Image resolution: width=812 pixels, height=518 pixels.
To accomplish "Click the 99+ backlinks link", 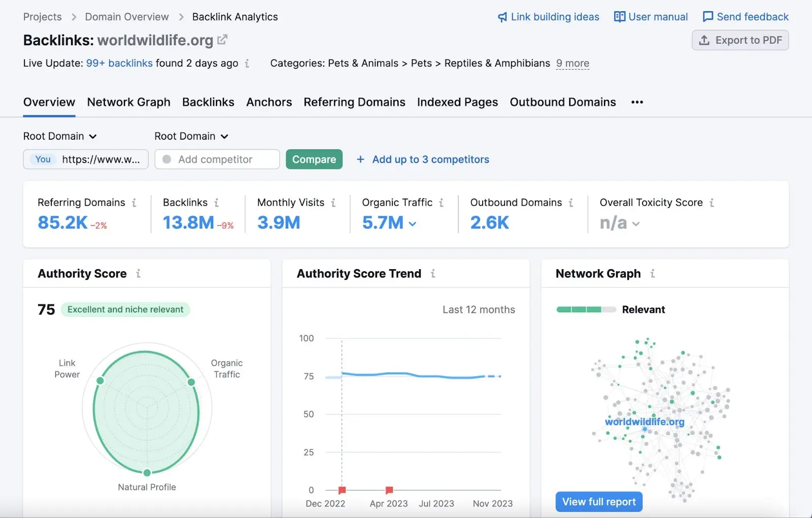I will point(119,63).
